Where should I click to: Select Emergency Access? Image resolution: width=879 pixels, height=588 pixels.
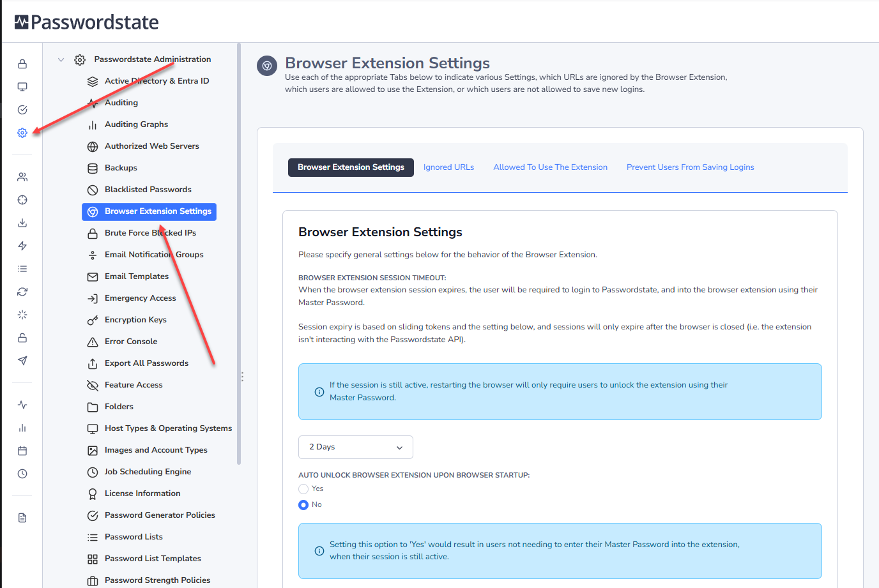[141, 298]
